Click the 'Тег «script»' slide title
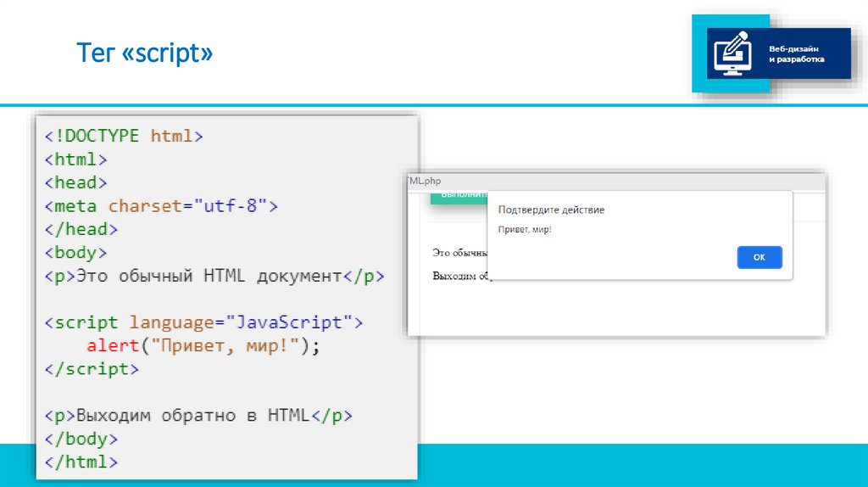 coord(144,53)
